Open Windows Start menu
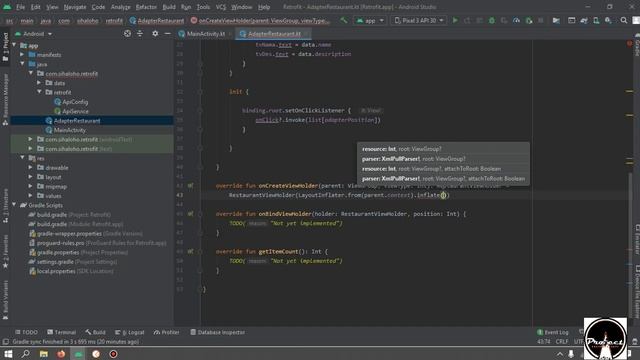This screenshot has width=640, height=360. (8, 354)
